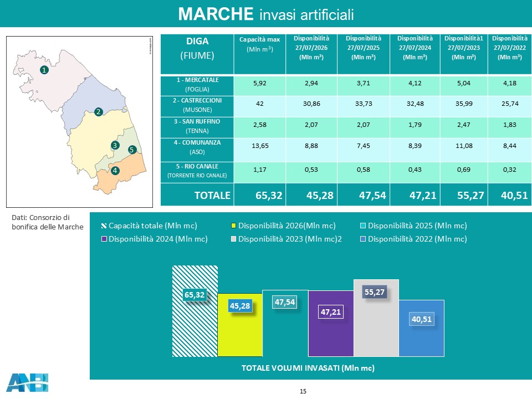Click the purple Disponibilità 2024 legend swatch

(104, 239)
